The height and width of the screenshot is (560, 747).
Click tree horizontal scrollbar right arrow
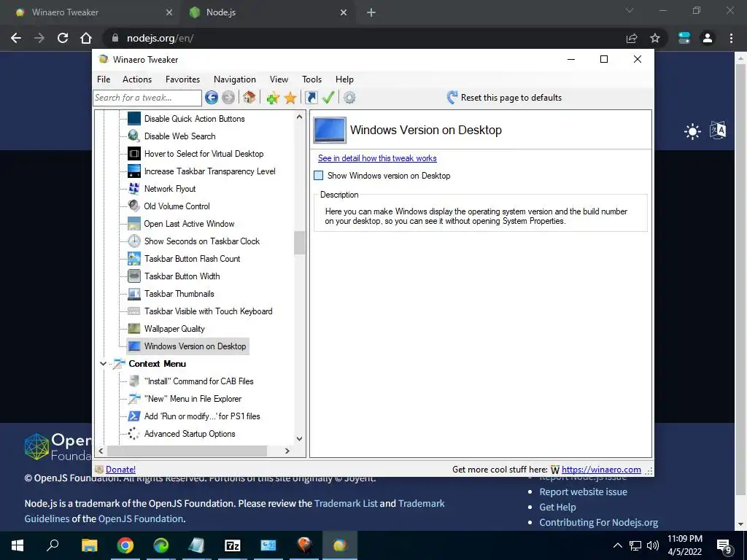point(287,451)
